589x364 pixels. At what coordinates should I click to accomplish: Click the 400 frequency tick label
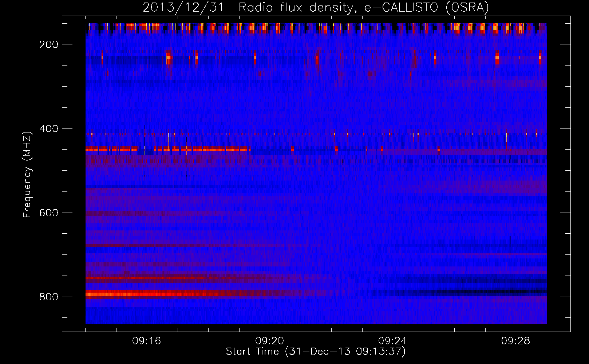coord(48,129)
